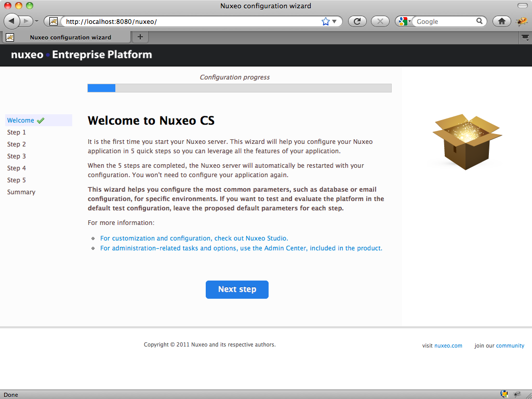The width and height of the screenshot is (532, 399).
Task: Select Step 1 in the sidebar
Action: point(16,132)
